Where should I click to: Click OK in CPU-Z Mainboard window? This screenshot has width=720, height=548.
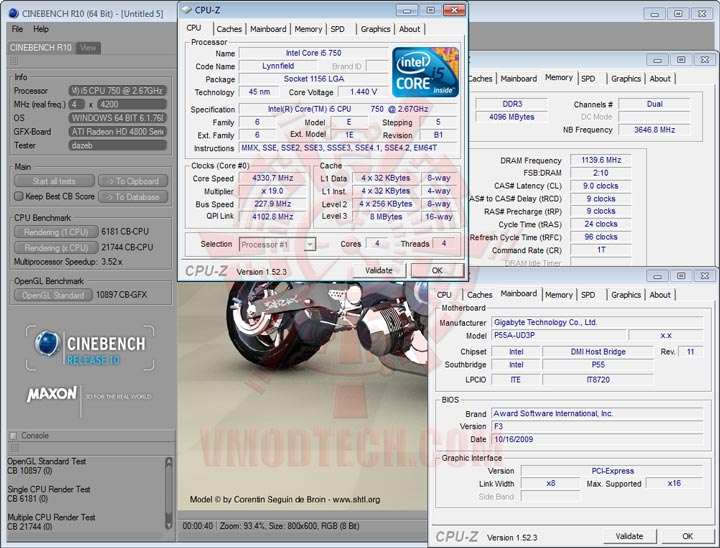pos(687,536)
